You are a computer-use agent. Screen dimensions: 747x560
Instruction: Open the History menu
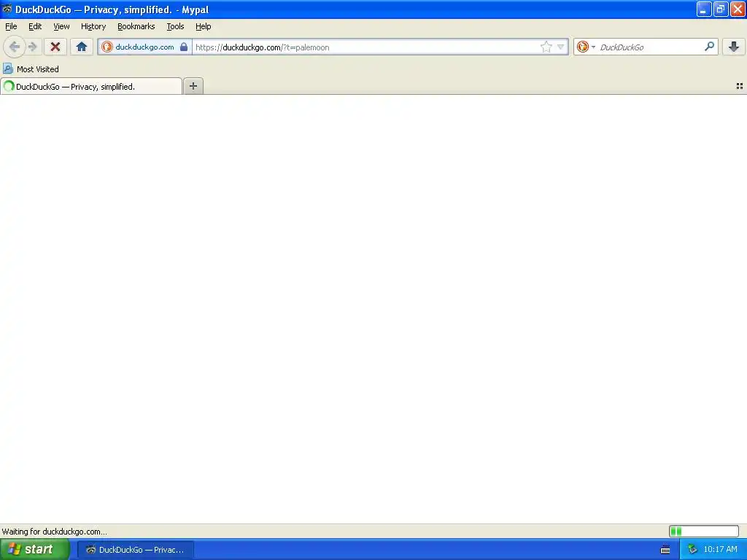pos(93,26)
